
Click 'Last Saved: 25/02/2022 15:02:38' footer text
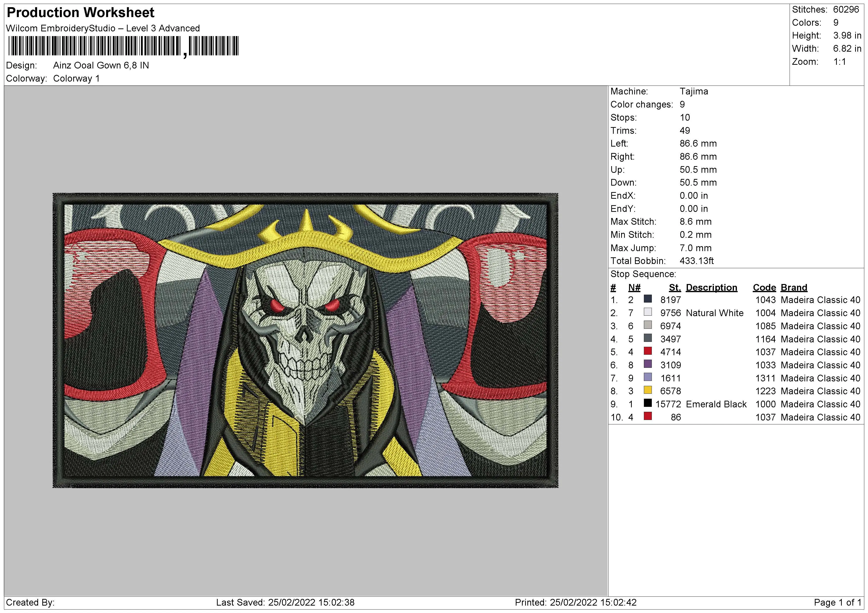285,602
